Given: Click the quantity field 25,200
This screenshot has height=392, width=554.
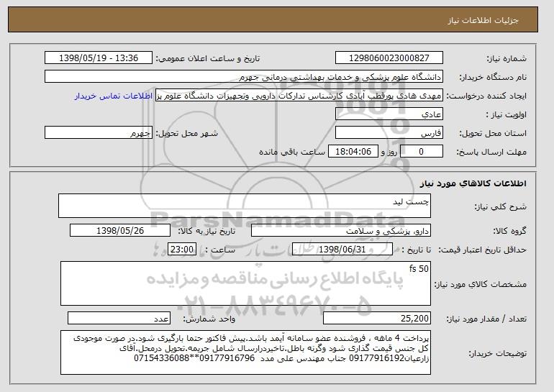Looking at the screenshot, I should coord(377,318).
